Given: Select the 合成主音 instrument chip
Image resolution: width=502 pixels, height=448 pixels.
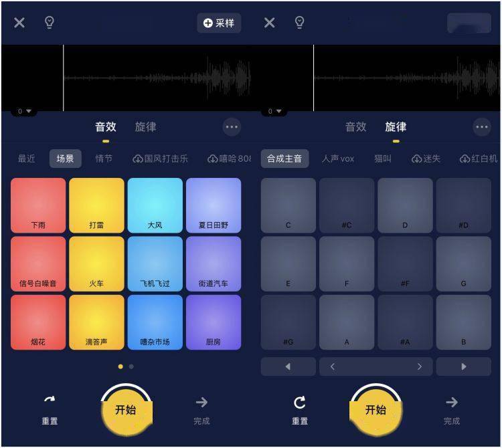Looking at the screenshot, I should 284,158.
